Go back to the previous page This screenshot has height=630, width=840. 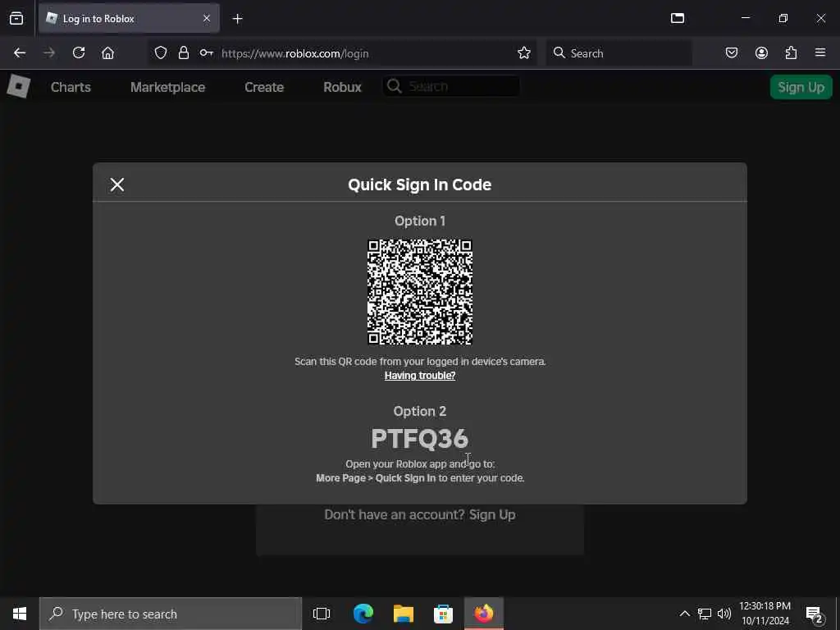coord(20,53)
